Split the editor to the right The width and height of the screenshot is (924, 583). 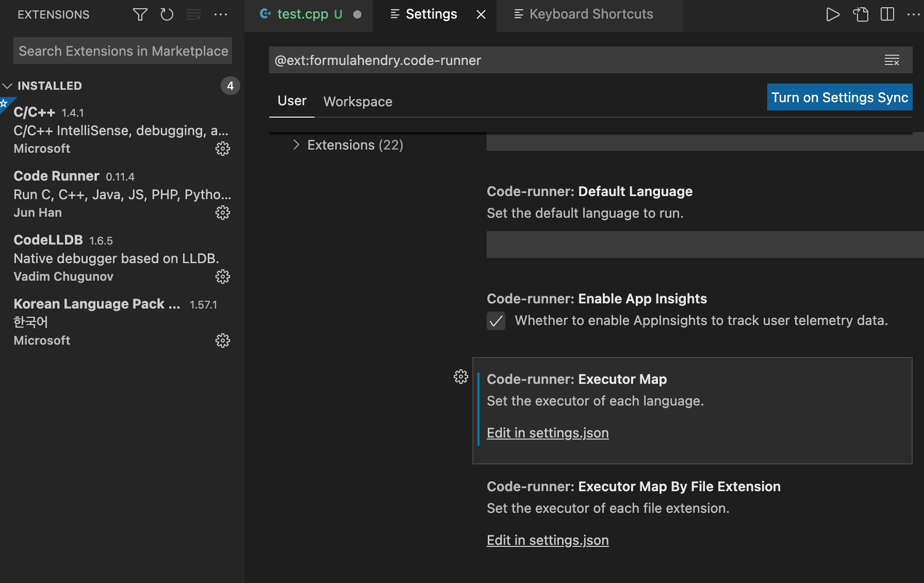(887, 14)
